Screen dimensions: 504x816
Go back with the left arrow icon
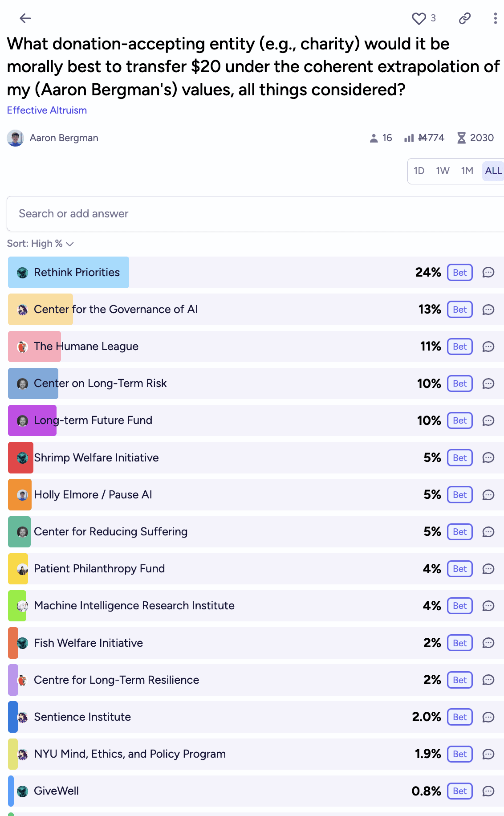point(25,18)
